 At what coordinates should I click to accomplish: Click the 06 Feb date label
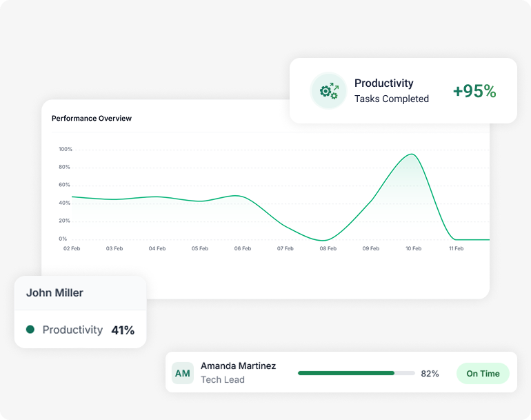tap(242, 248)
